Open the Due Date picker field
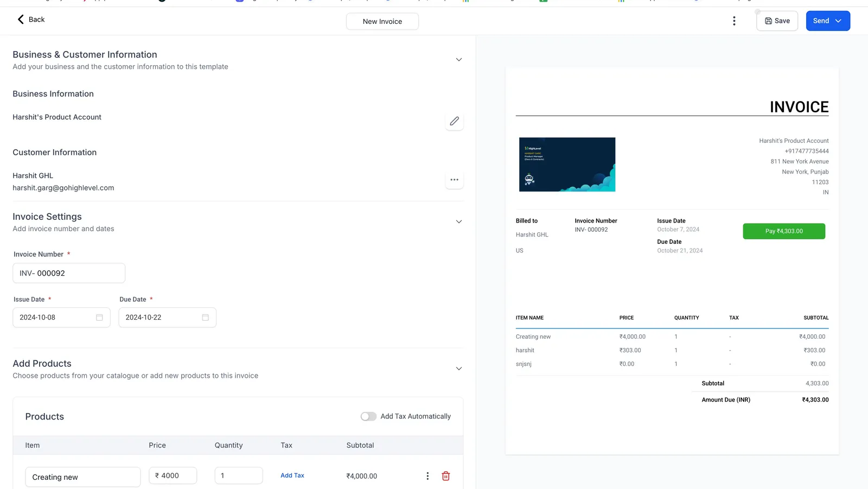The height and width of the screenshot is (489, 868). (x=167, y=317)
